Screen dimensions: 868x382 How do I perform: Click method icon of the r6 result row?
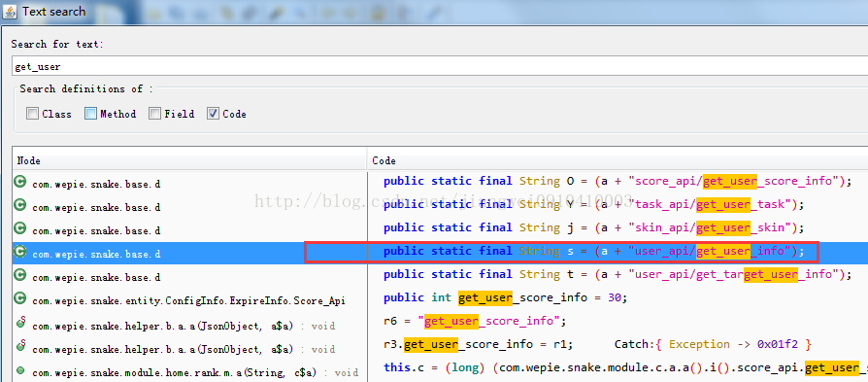pos(20,323)
